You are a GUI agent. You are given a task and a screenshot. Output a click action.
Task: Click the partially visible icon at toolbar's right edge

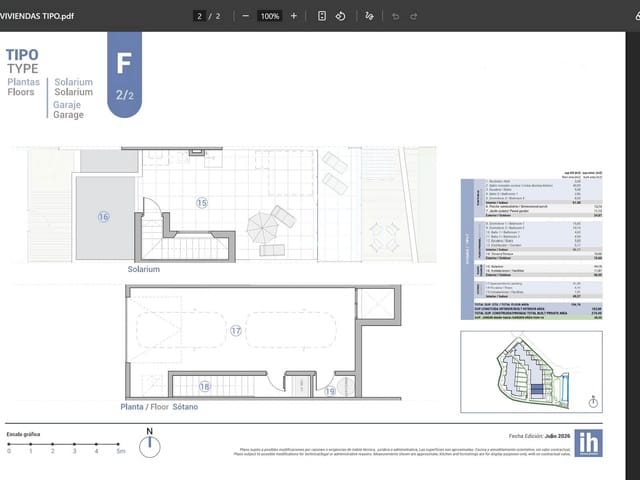click(x=638, y=16)
